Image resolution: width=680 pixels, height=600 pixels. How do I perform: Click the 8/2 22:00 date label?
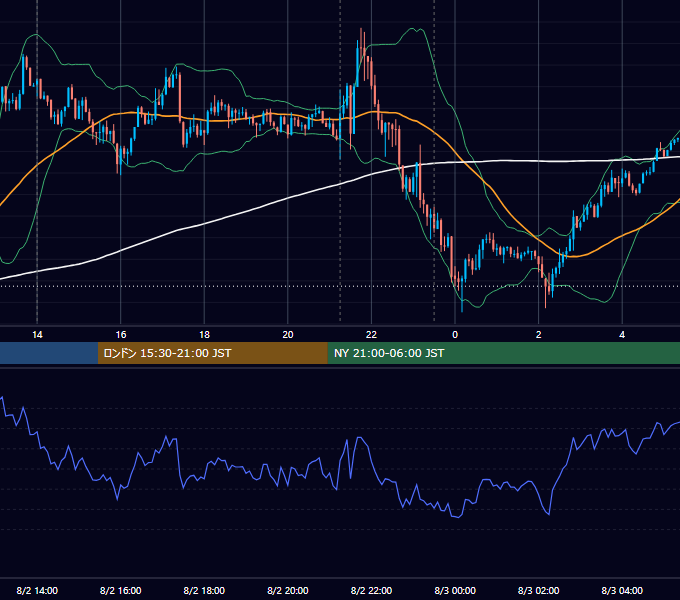pos(371,590)
